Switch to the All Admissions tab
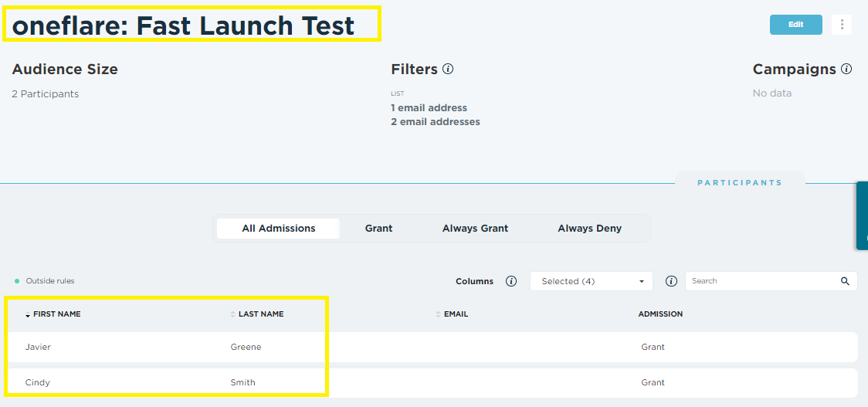The image size is (868, 407). point(279,228)
